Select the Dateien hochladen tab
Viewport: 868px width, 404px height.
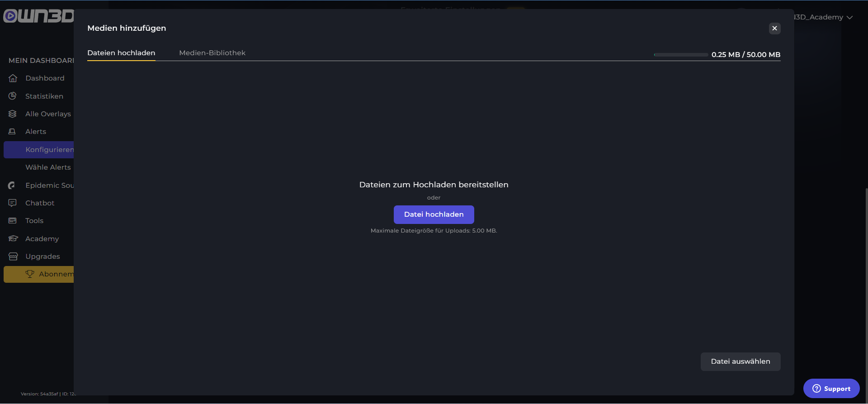click(121, 53)
